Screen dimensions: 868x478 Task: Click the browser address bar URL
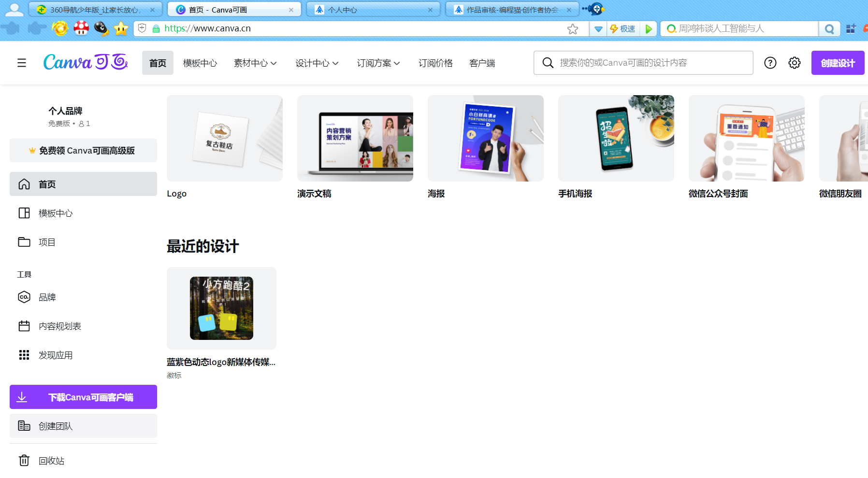point(207,28)
